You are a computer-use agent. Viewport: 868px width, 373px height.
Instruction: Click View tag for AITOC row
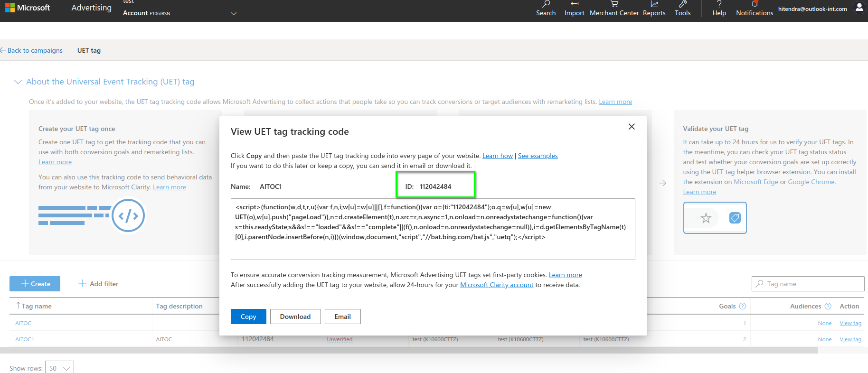tap(850, 323)
